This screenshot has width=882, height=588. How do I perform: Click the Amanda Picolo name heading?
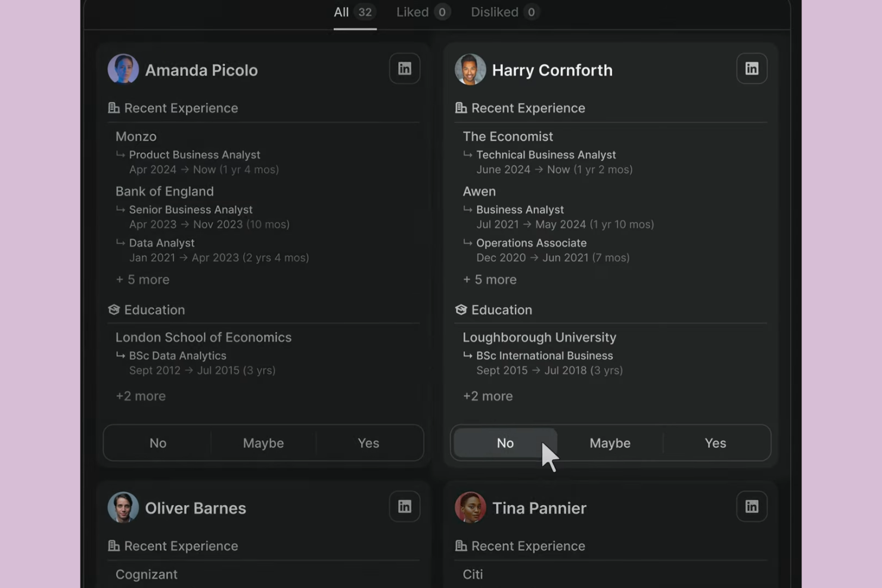point(201,70)
